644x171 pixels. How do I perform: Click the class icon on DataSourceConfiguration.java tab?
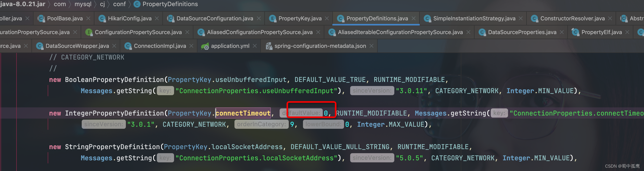(171, 19)
